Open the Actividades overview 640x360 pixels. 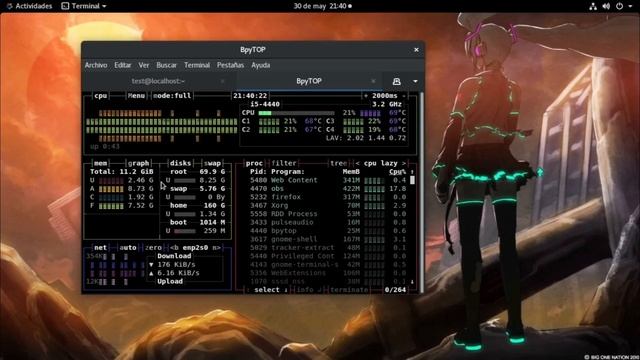pos(29,6)
